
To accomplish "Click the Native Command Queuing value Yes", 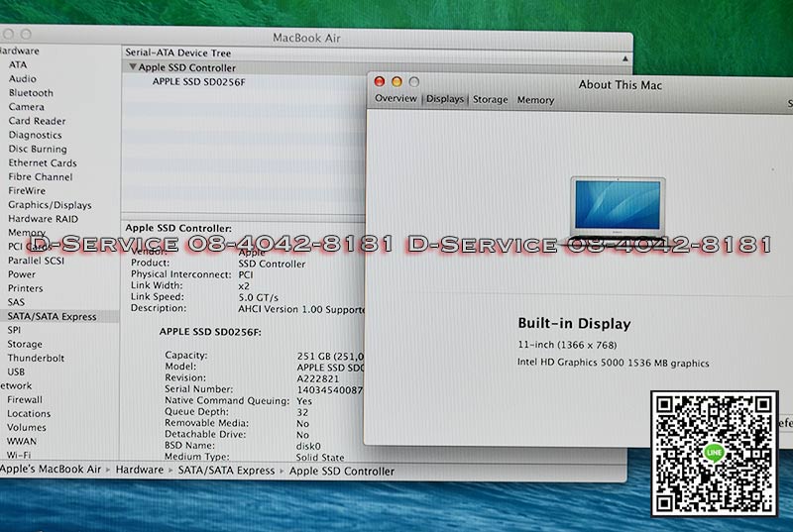I will (x=304, y=401).
